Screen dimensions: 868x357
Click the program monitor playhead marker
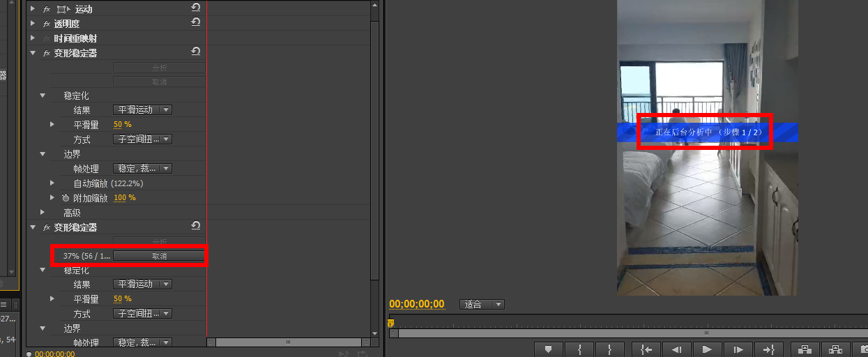pos(391,323)
